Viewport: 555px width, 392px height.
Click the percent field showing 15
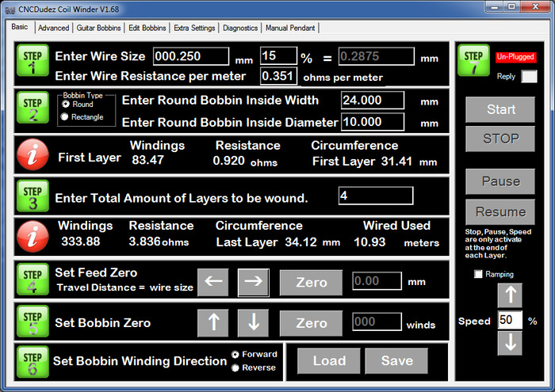tap(278, 56)
